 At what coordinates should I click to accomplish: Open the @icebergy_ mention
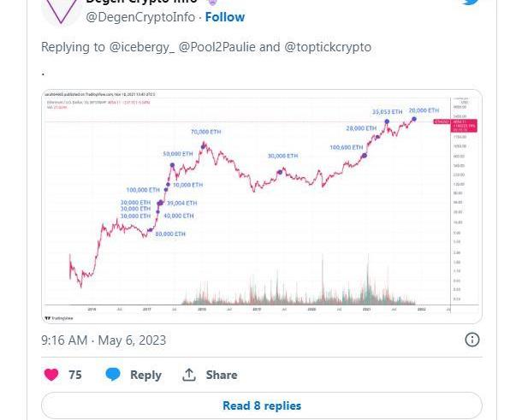(142, 47)
